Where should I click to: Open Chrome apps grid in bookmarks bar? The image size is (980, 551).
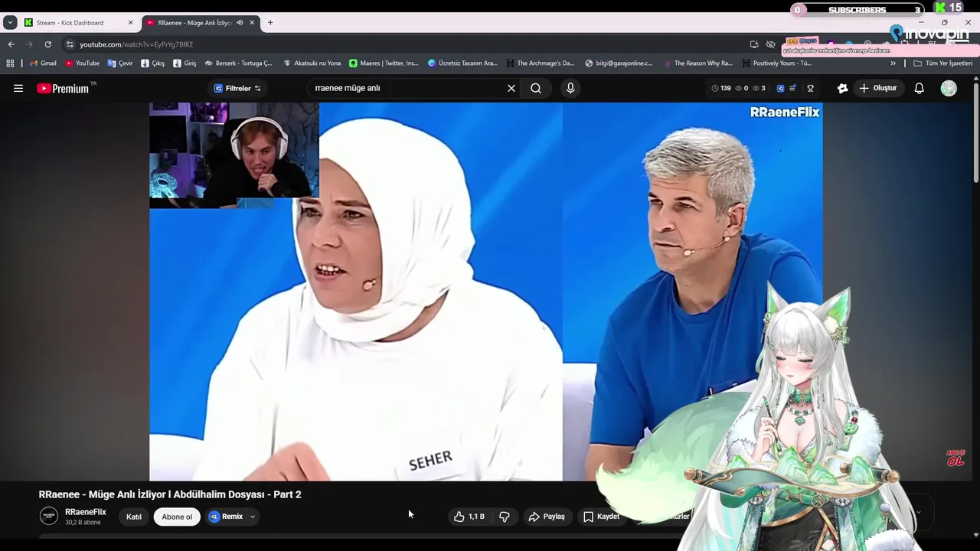click(x=10, y=64)
